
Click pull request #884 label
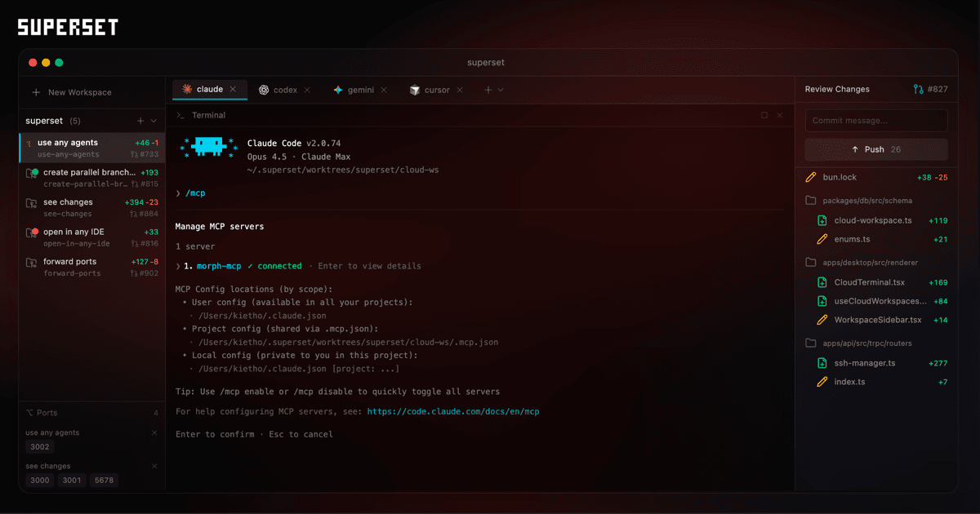[145, 214]
